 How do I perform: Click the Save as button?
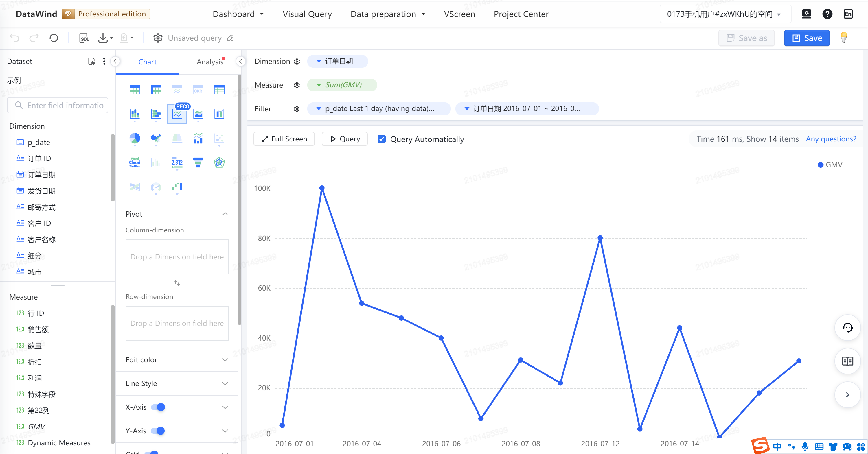[x=746, y=38]
